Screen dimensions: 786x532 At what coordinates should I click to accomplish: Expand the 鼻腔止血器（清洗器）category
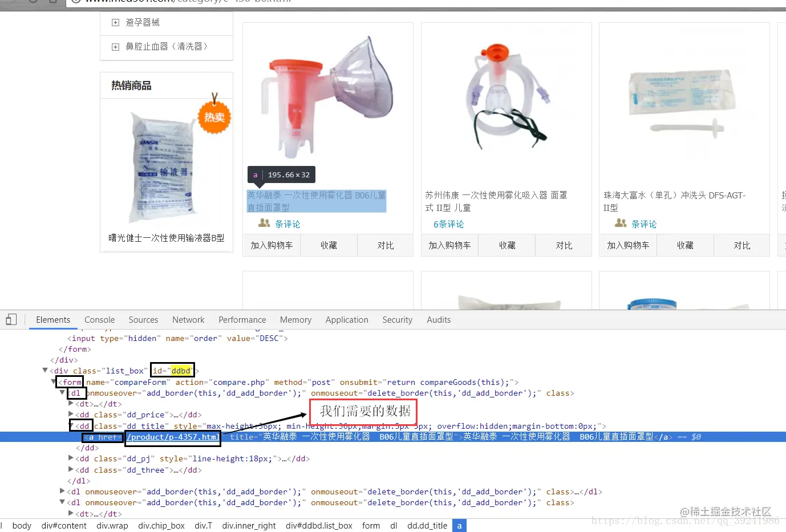pos(115,47)
